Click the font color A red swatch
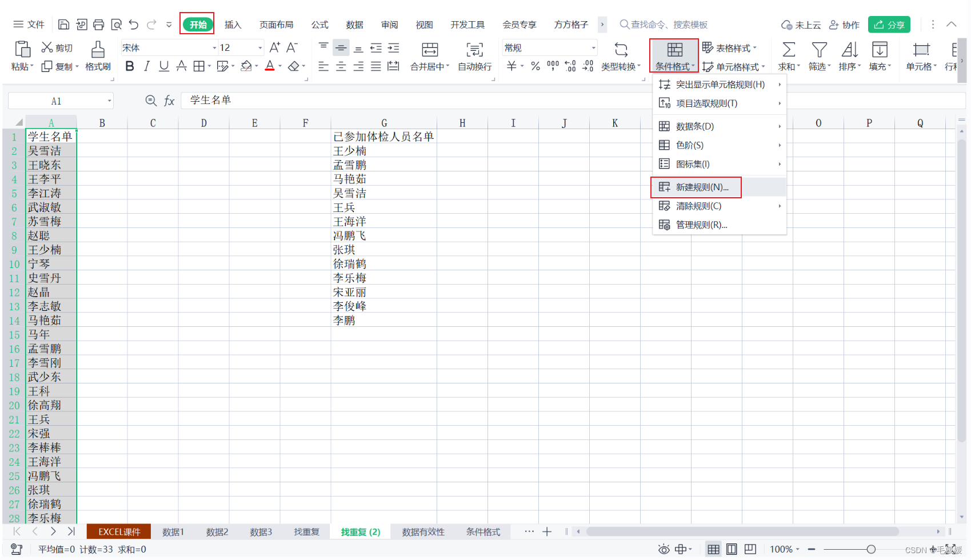 pos(270,66)
